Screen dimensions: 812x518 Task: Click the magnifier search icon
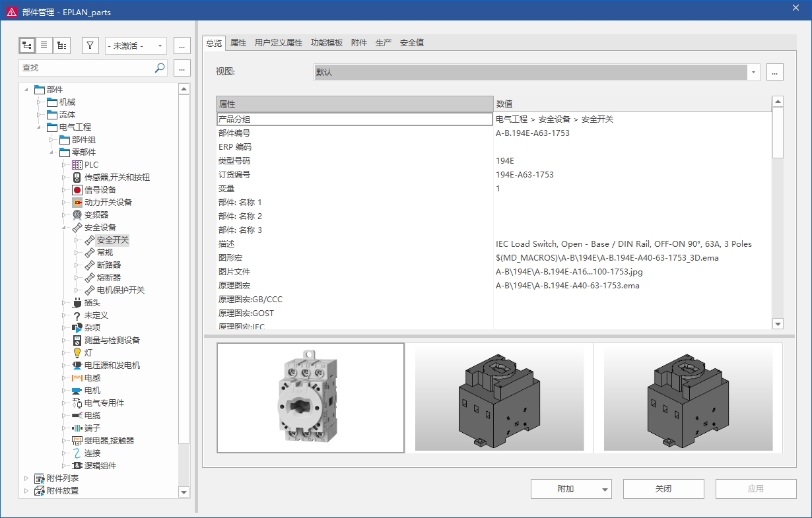(160, 68)
